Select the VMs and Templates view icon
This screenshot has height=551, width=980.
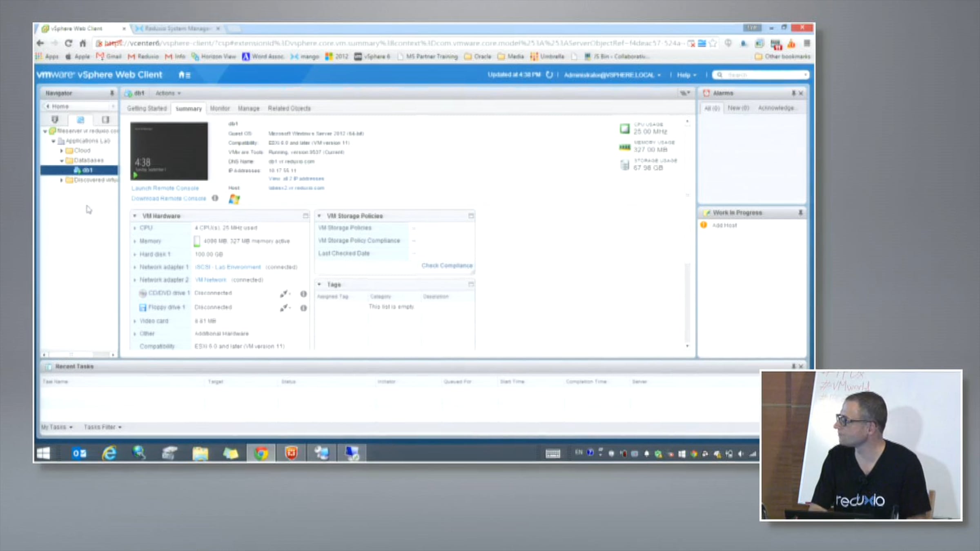(80, 120)
